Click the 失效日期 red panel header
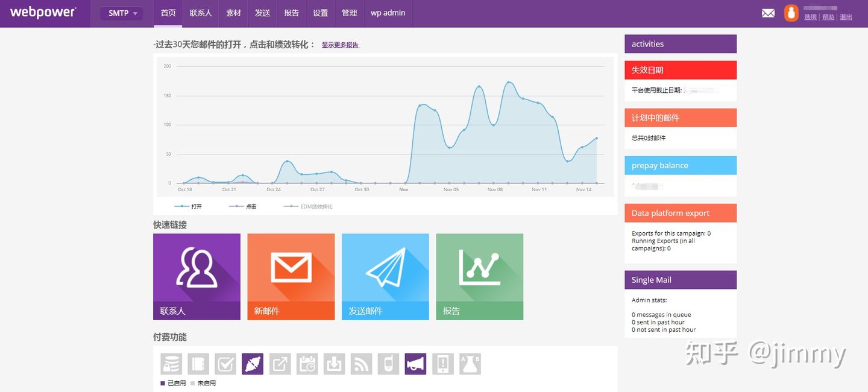 click(x=681, y=70)
